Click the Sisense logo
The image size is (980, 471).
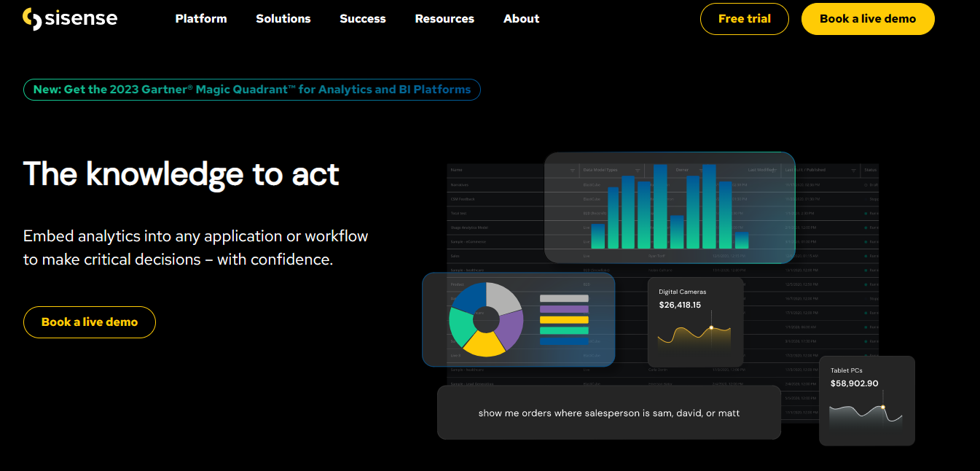(69, 19)
